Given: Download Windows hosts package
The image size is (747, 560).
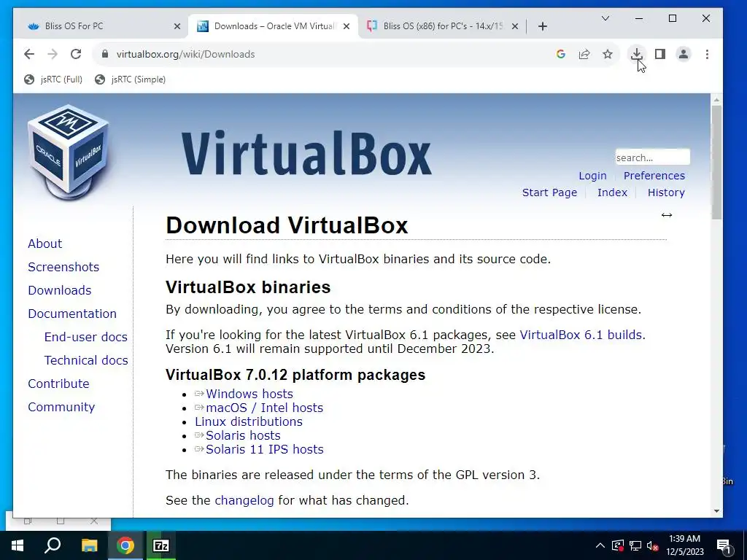Looking at the screenshot, I should (249, 394).
